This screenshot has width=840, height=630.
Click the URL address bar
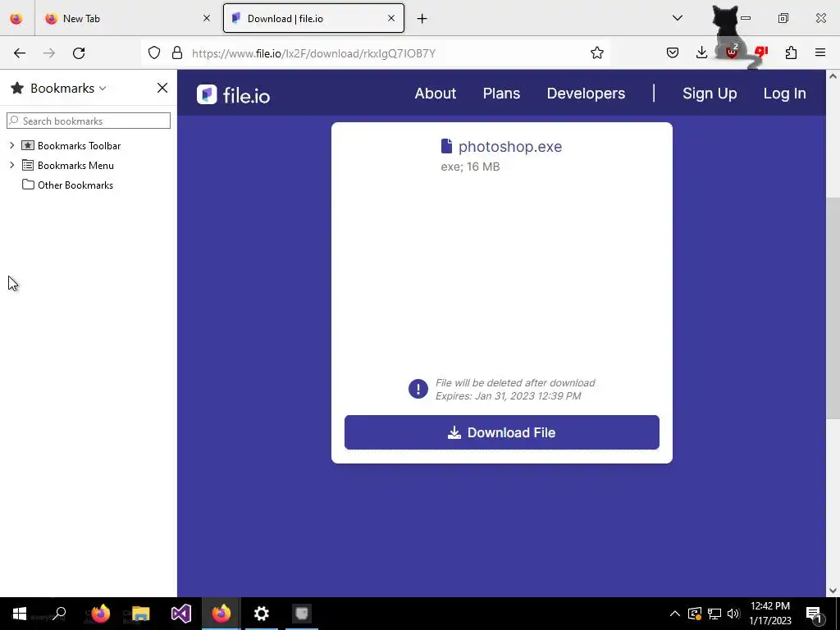[x=375, y=53]
